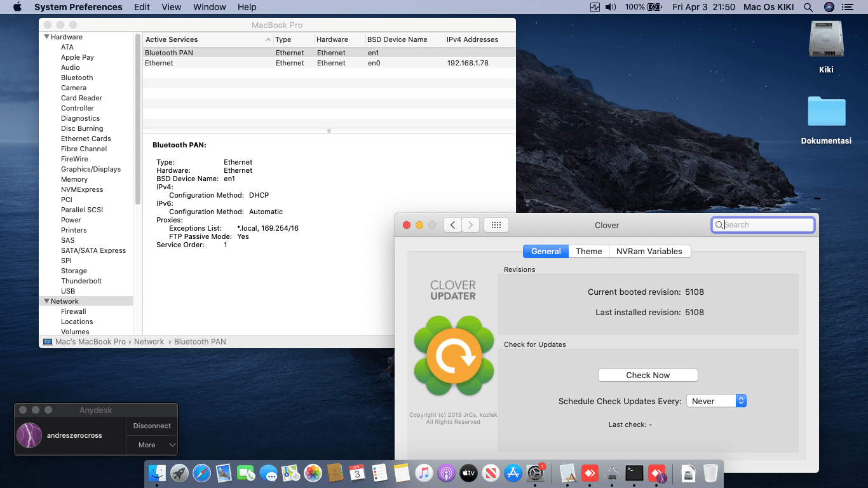Screen dimensions: 868x488
Task: Open the Dokumentasi folder icon
Action: [826, 112]
